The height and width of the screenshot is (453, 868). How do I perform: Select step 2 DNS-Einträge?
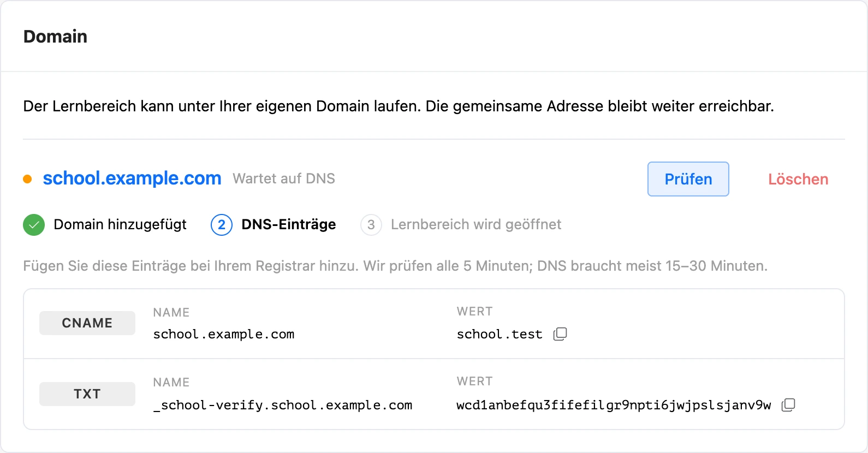point(274,225)
